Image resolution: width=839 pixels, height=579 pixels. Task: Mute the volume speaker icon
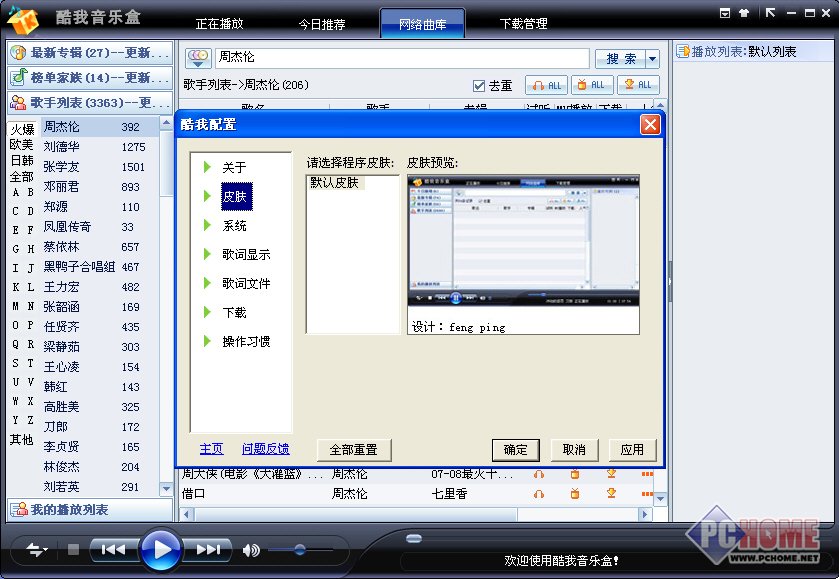pyautogui.click(x=251, y=550)
